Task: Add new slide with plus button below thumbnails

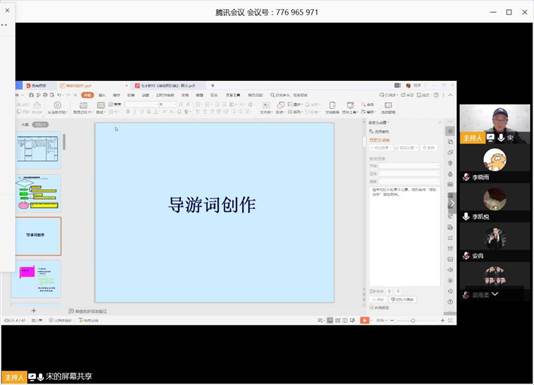Action: tap(34, 310)
